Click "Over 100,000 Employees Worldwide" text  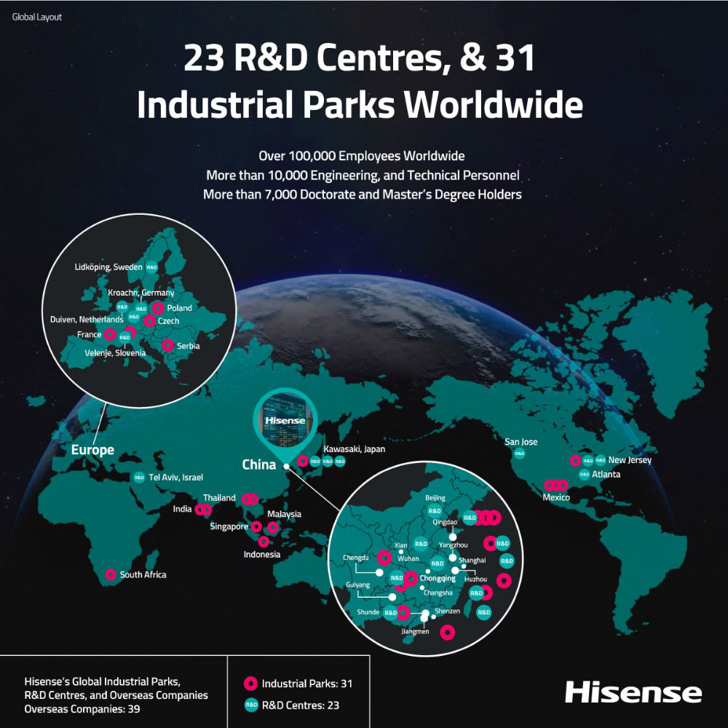coord(362,156)
